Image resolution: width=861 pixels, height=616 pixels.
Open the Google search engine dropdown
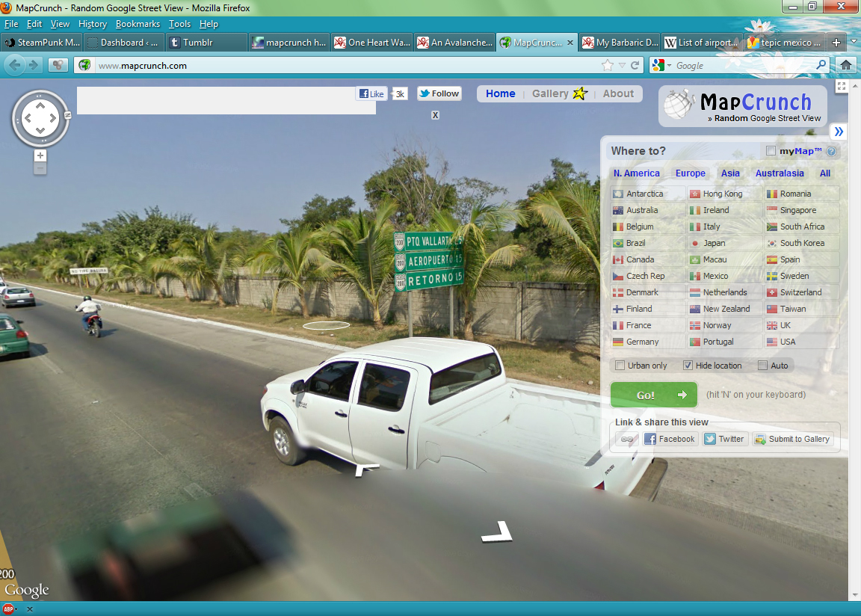coord(661,66)
